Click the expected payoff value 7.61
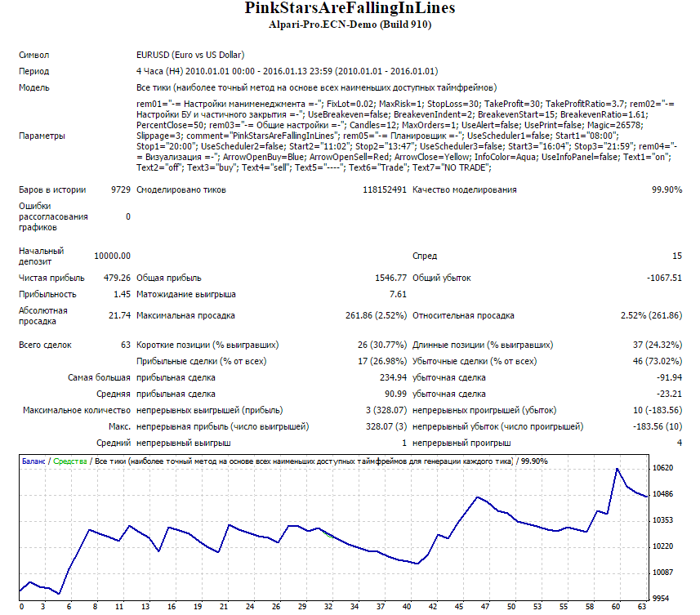Viewport: 700px width, 615px height. click(x=398, y=295)
